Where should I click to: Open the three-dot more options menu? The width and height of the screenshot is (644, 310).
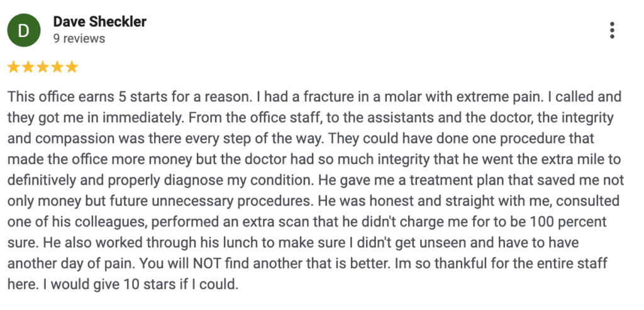[x=612, y=30]
